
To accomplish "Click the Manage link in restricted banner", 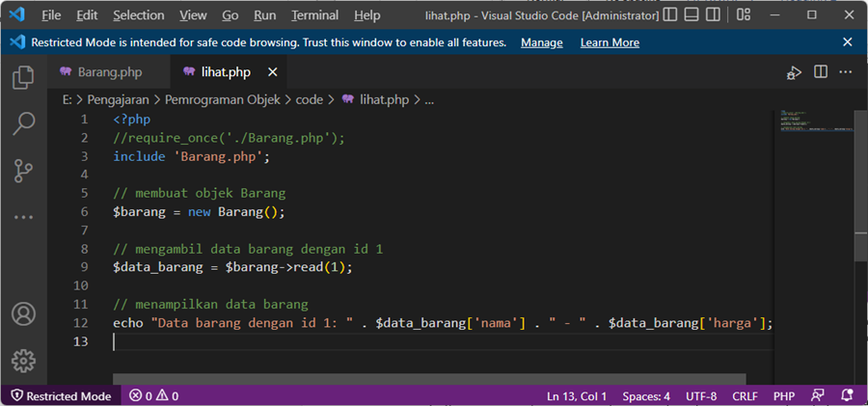I will [541, 42].
